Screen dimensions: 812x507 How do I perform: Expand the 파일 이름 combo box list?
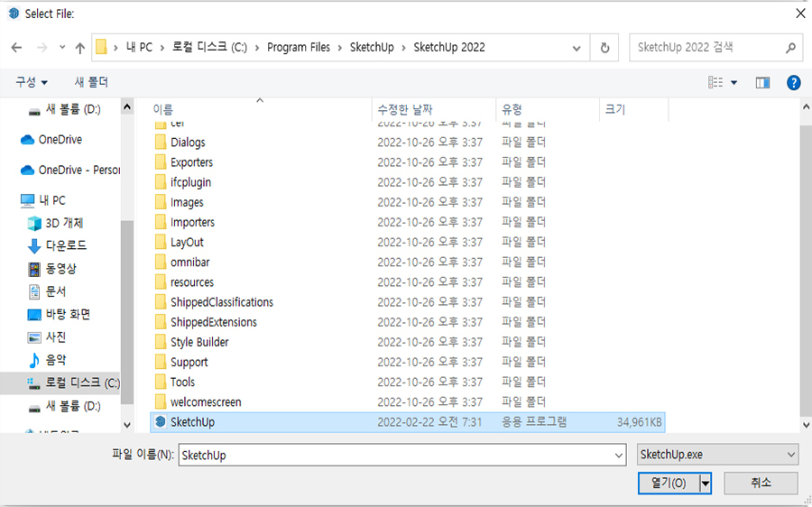tap(618, 456)
